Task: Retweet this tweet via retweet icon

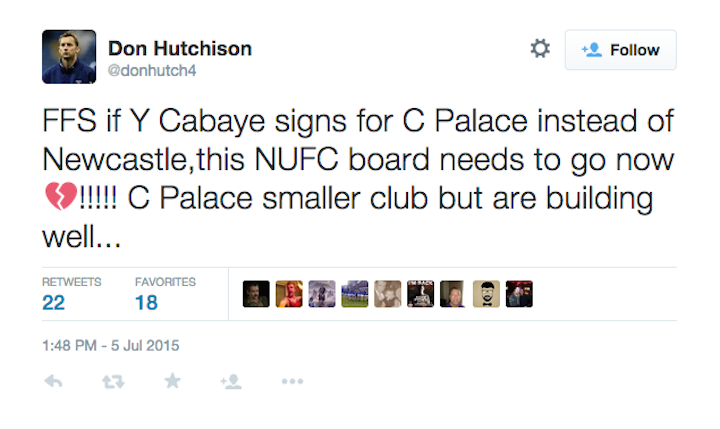Action: [112, 381]
